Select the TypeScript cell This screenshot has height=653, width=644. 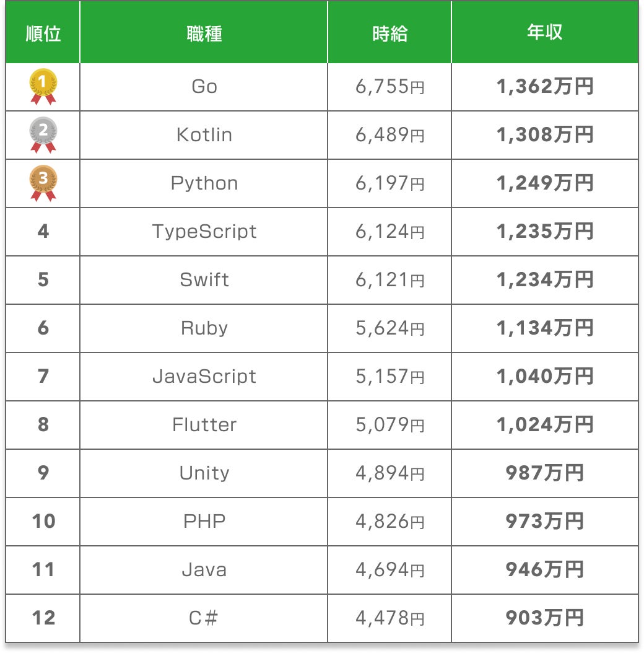(x=204, y=232)
